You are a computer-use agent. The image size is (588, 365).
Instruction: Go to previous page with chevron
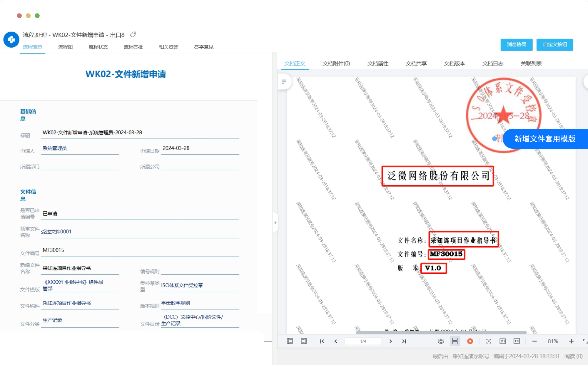tap(336, 341)
